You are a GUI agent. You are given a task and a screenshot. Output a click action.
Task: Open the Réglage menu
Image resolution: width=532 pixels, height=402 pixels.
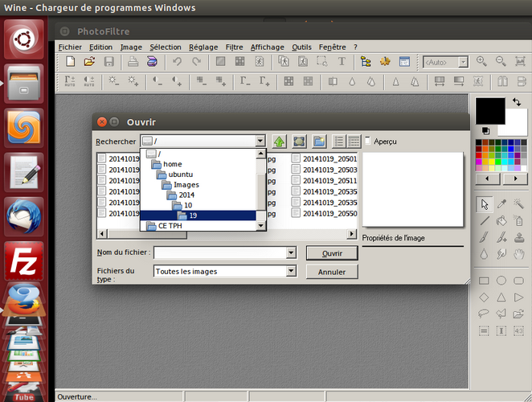point(203,47)
